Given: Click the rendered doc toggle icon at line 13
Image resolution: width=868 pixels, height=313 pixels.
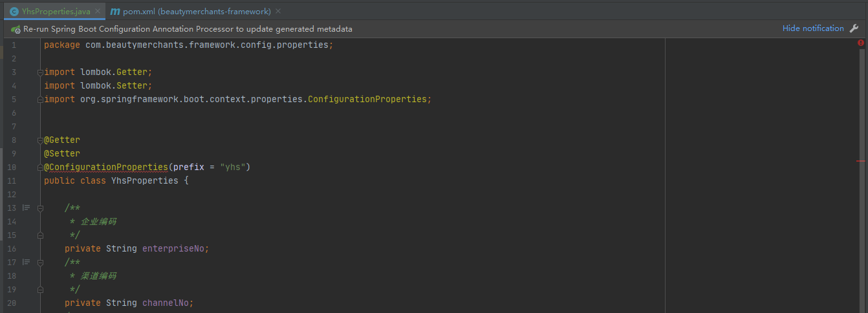Looking at the screenshot, I should [x=27, y=208].
